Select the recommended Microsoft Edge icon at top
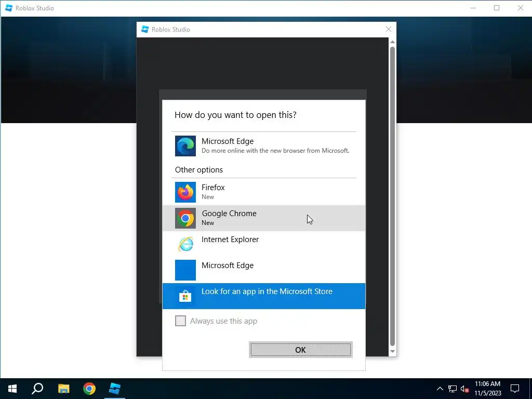Image resolution: width=532 pixels, height=399 pixels. (x=185, y=146)
